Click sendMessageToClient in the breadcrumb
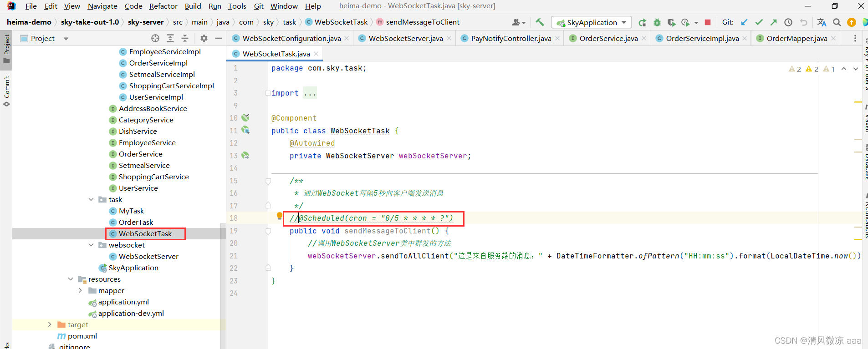Image resolution: width=868 pixels, height=349 pixels. click(x=423, y=22)
